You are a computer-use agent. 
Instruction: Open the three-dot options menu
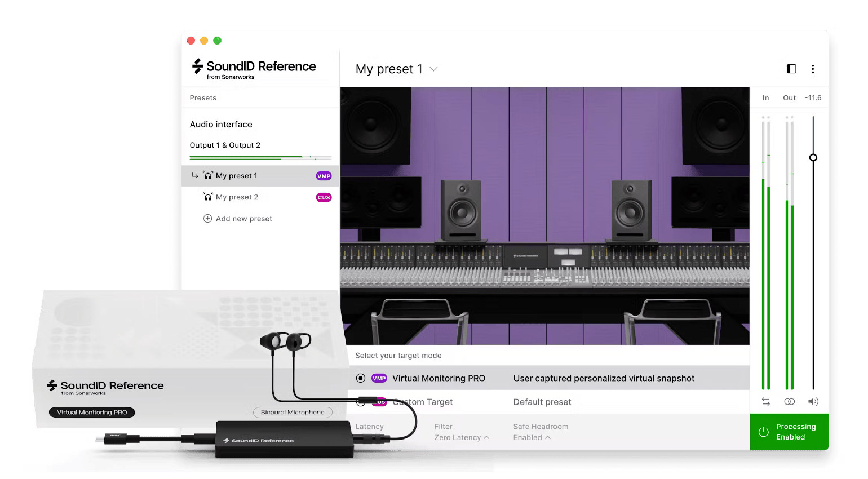(x=812, y=69)
